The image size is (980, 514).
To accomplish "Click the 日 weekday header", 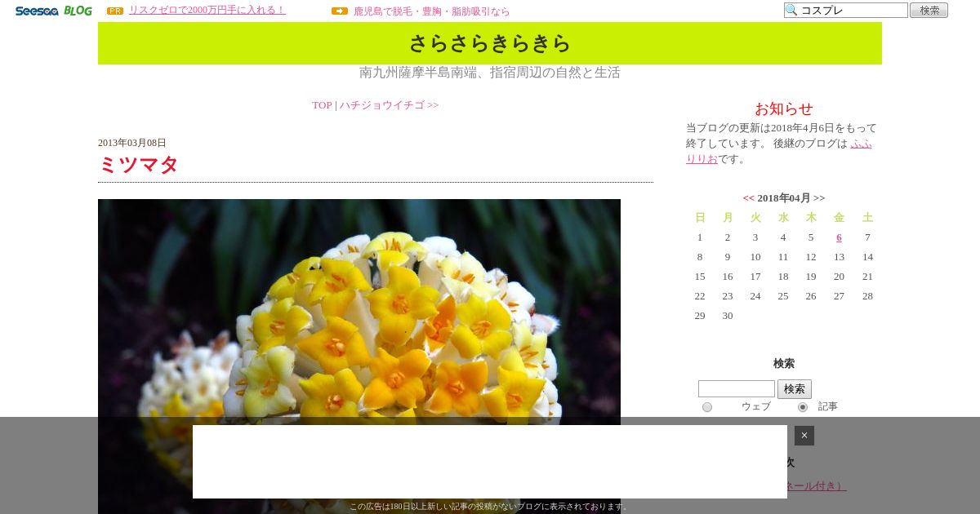I will (700, 218).
